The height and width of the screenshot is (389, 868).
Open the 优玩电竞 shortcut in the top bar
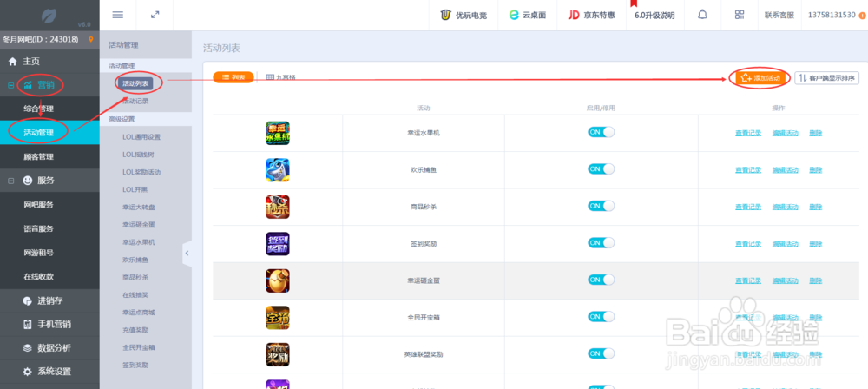tap(464, 15)
